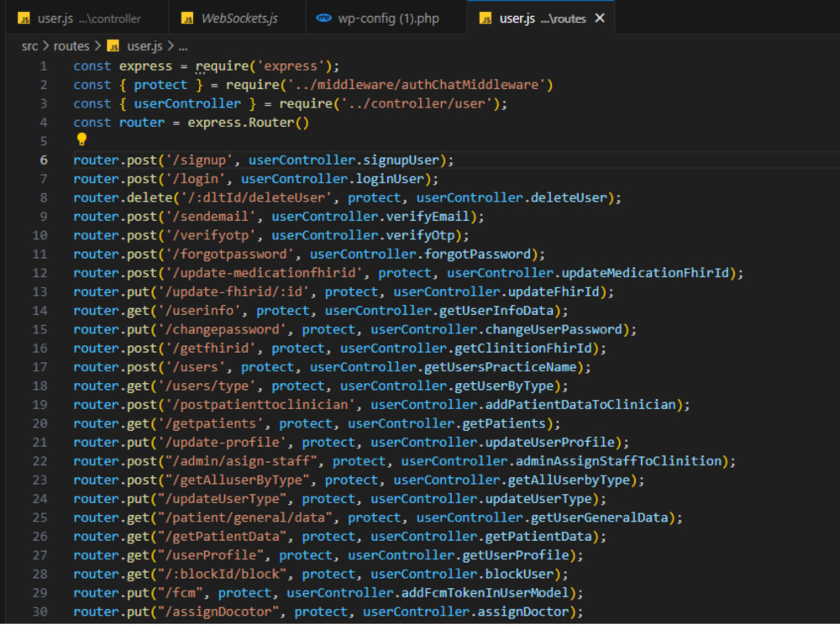
Task: Click 'getClinitionFhirId' on line 16
Action: coord(523,349)
